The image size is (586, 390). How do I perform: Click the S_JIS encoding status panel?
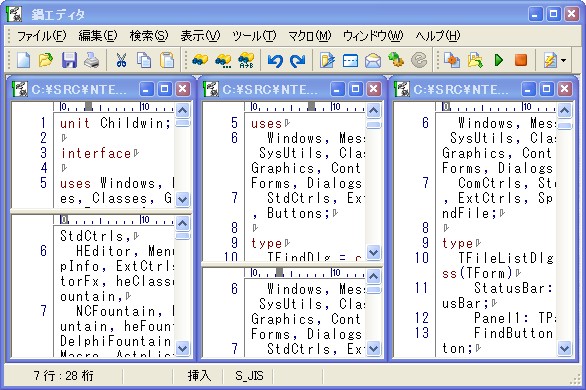(x=249, y=375)
